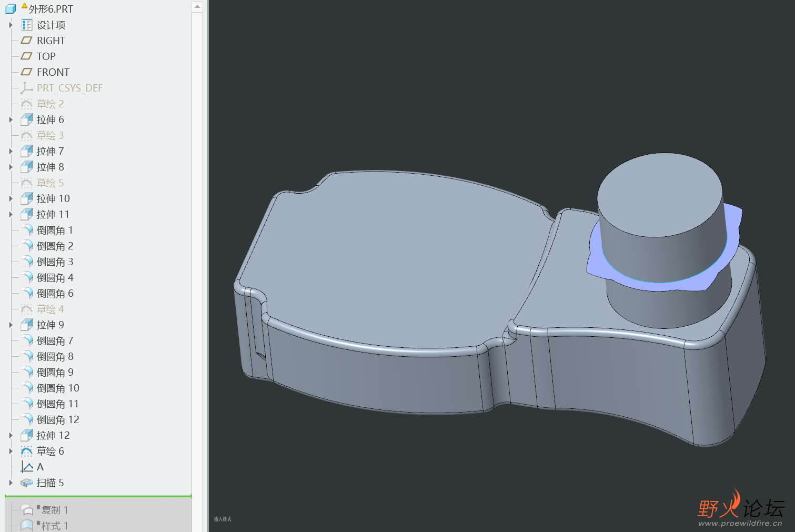Expand the 拉伸 12 feature node
The height and width of the screenshot is (532, 795).
tap(11, 435)
